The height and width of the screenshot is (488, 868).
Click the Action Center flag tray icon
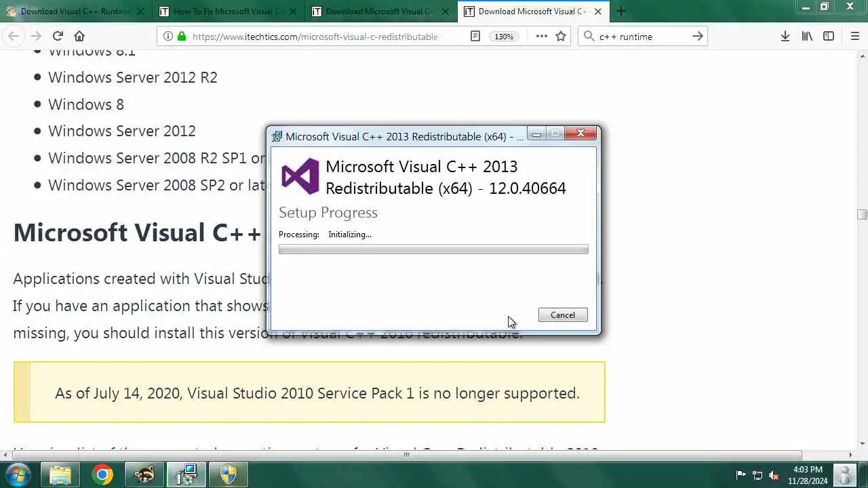coord(741,475)
